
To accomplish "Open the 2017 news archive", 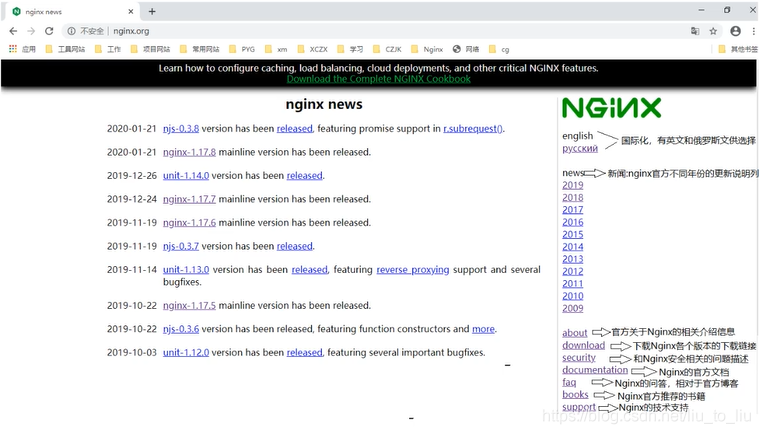I will pyautogui.click(x=573, y=209).
